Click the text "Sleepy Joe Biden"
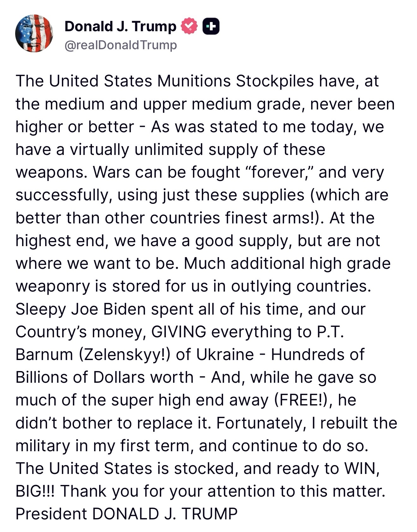Image resolution: width=417 pixels, height=532 pixels. (x=80, y=309)
